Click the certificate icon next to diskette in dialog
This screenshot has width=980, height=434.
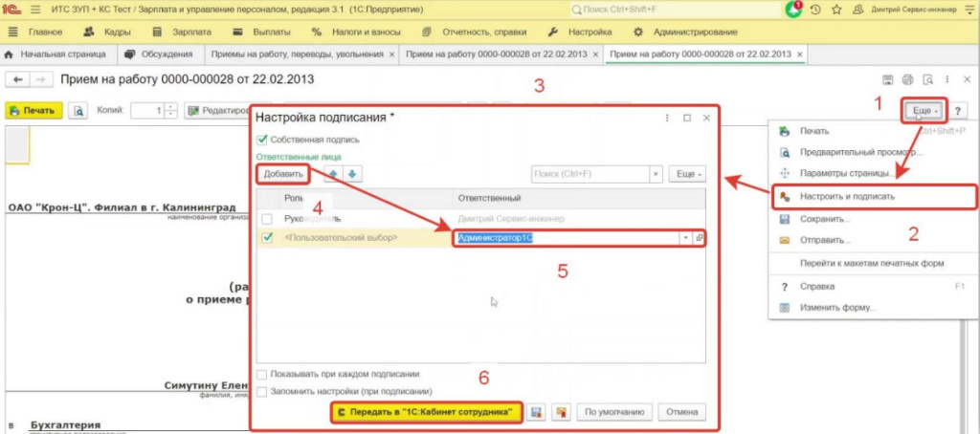562,412
